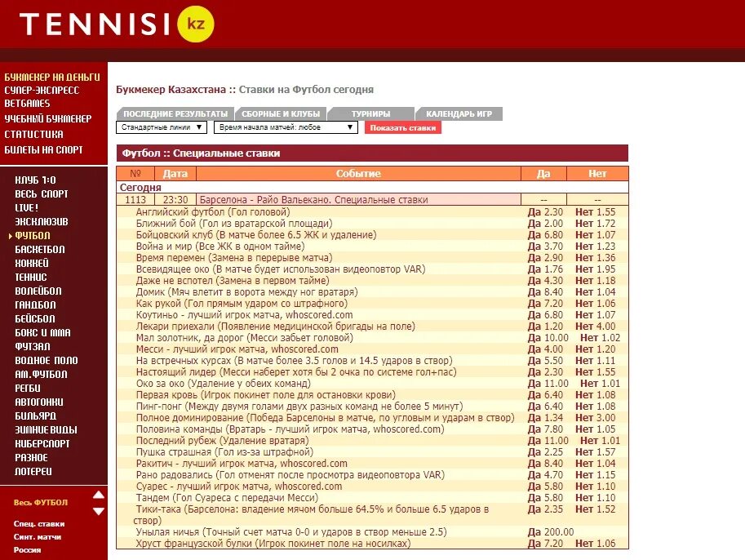
Task: Open Эксклюзив section
Action: click(x=42, y=221)
